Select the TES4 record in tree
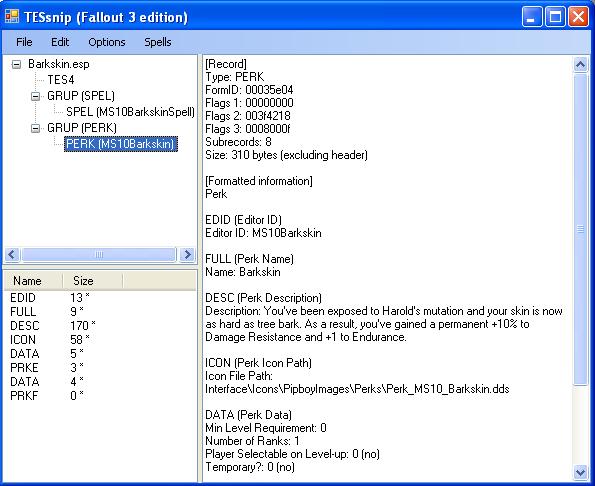Image resolution: width=595 pixels, height=486 pixels. tap(61, 80)
